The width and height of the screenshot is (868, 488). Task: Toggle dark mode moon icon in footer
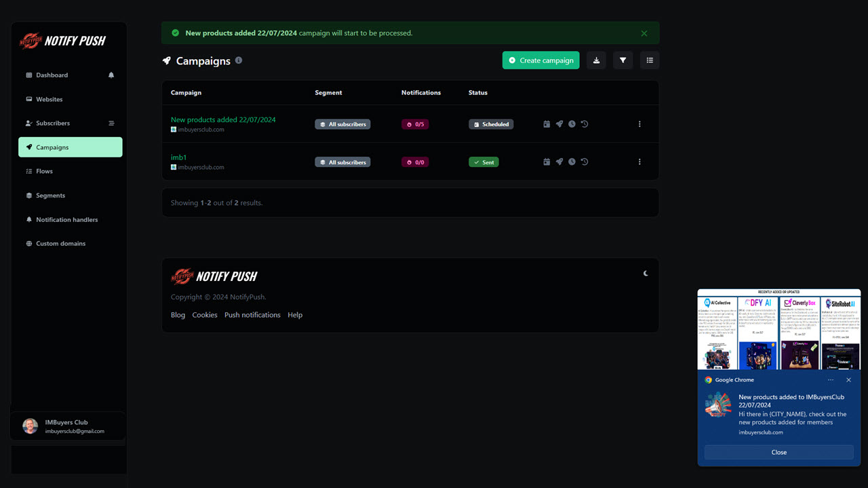point(646,274)
